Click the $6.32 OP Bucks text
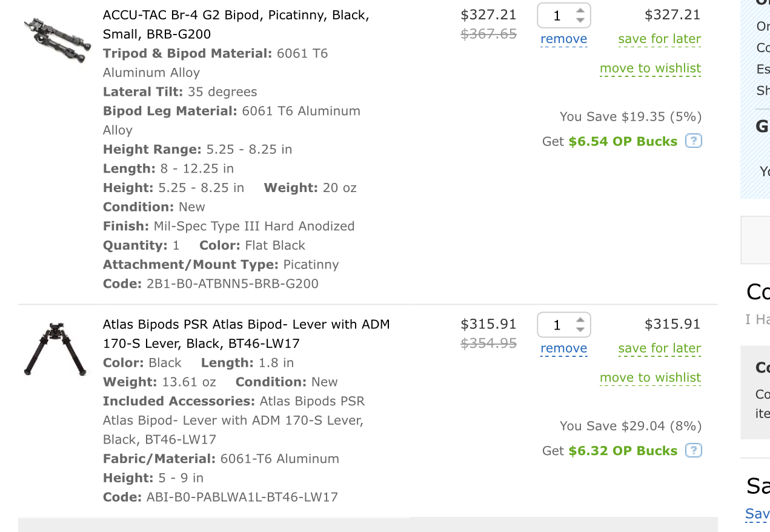This screenshot has height=532, width=770. [623, 451]
